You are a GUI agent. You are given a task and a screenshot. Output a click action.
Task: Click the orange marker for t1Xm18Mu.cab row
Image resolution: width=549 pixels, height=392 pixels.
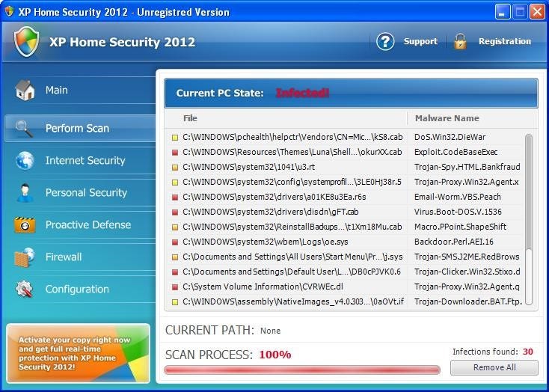click(x=175, y=227)
